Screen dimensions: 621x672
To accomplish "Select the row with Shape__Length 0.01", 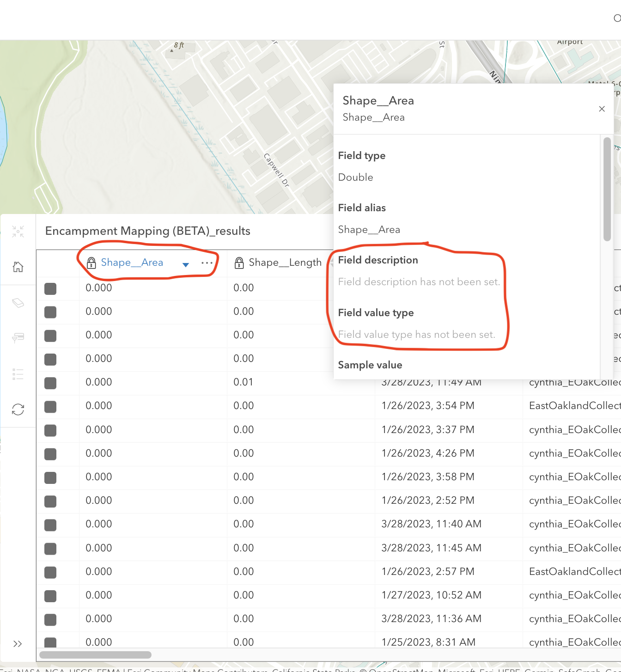I will tap(50, 383).
